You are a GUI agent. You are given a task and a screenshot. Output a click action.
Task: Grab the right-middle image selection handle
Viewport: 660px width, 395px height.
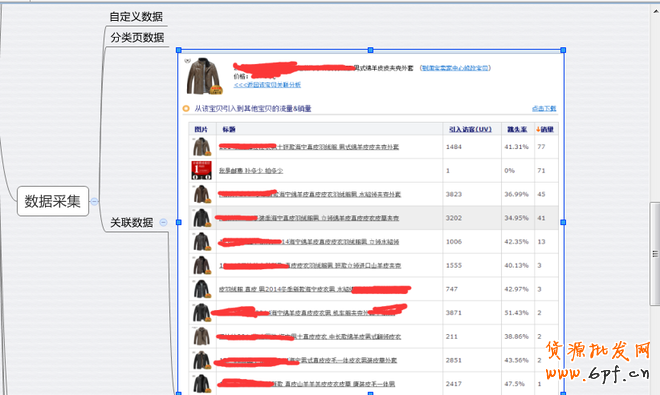[563, 222]
